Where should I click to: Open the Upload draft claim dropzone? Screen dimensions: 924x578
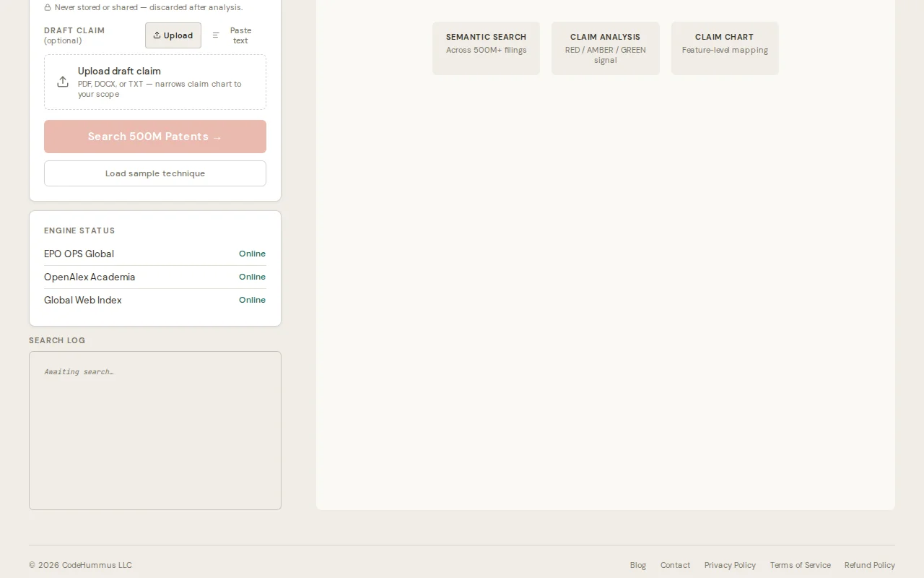[x=155, y=82]
